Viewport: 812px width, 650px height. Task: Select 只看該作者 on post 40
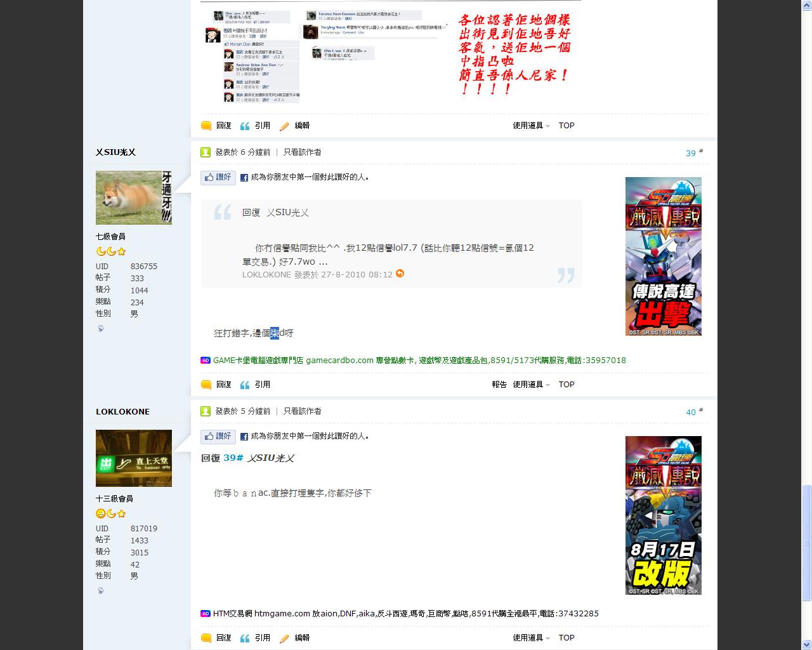[x=303, y=411]
